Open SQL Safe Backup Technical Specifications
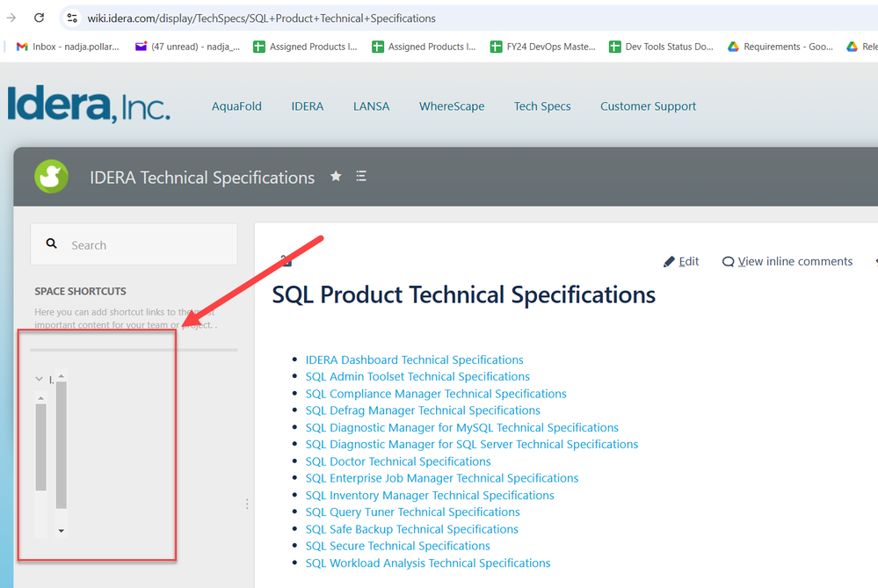Screen dimensions: 878x588 411,529
